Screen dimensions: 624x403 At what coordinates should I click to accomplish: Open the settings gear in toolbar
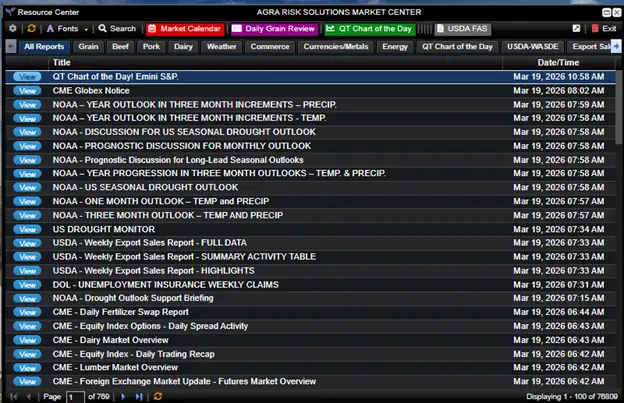coord(13,29)
